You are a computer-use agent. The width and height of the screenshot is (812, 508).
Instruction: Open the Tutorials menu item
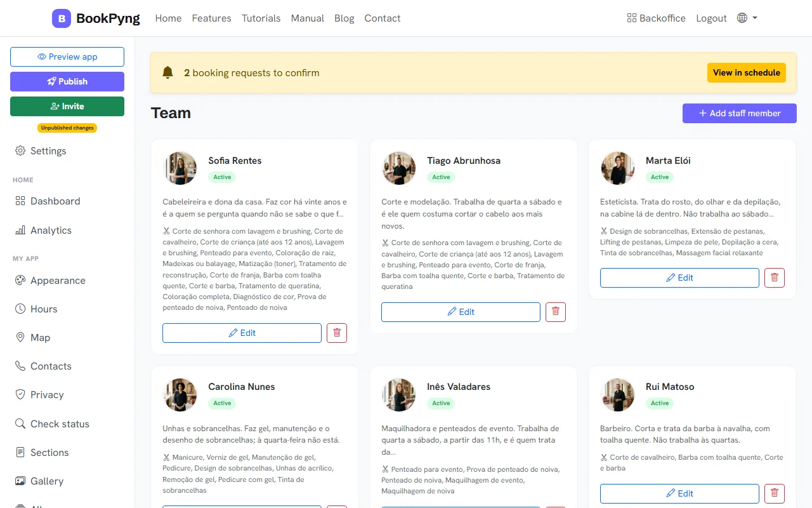[x=261, y=18]
